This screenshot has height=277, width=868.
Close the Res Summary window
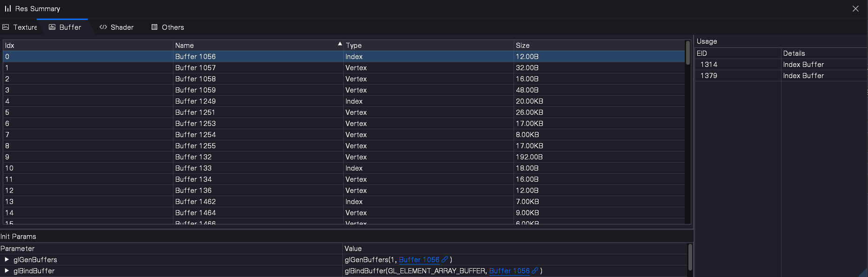(x=855, y=9)
